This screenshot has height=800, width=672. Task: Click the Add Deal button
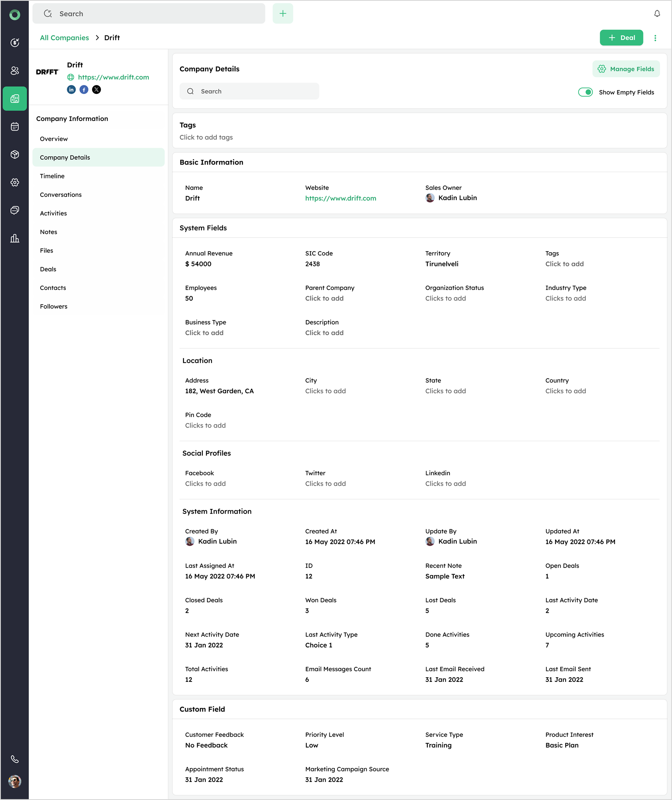click(x=621, y=38)
